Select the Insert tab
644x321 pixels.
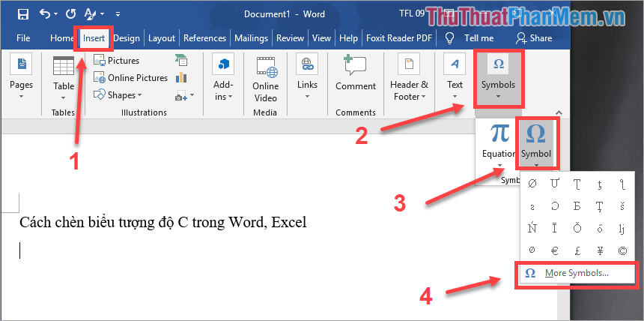(94, 38)
